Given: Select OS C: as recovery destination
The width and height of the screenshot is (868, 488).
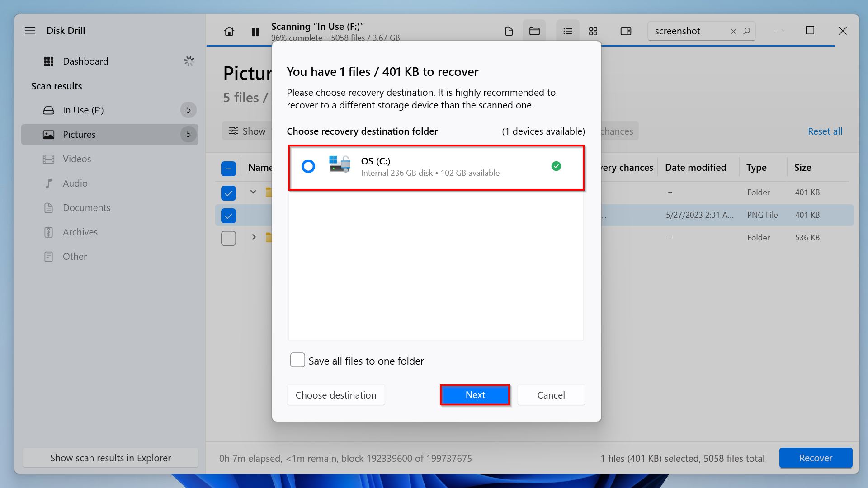Looking at the screenshot, I should coord(308,166).
